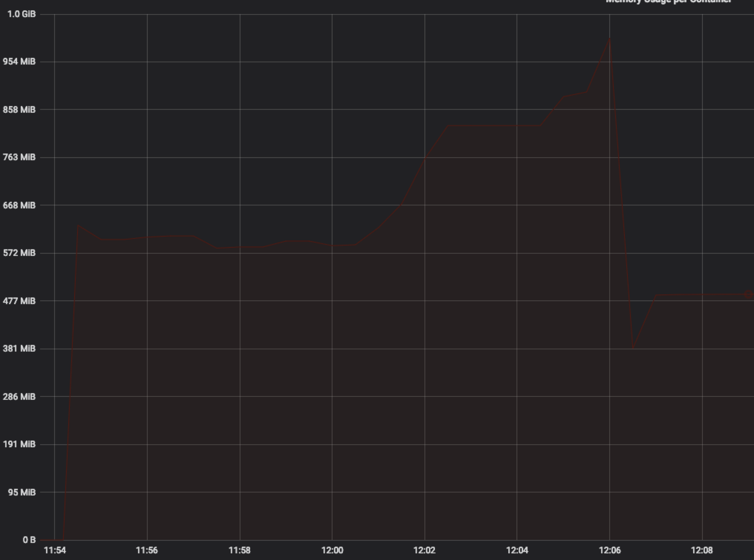This screenshot has height=560, width=754.
Task: Click the 12:00 time axis label
Action: 332,550
